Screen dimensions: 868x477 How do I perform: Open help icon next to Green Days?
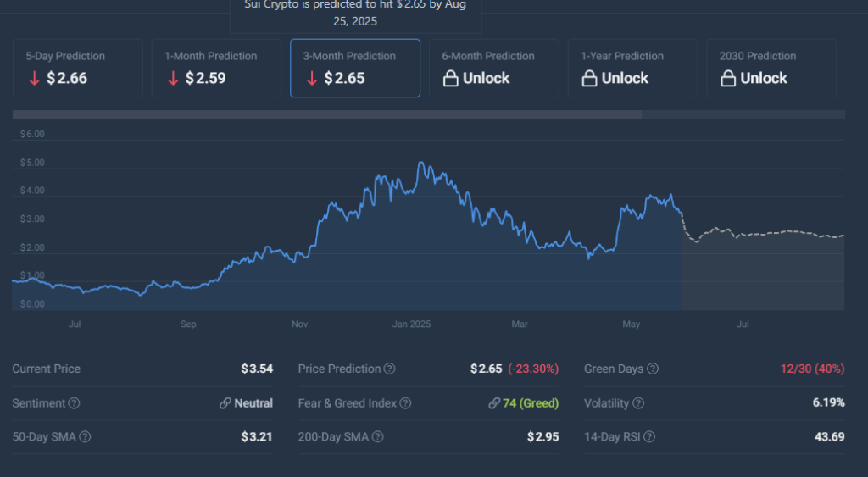[653, 369]
